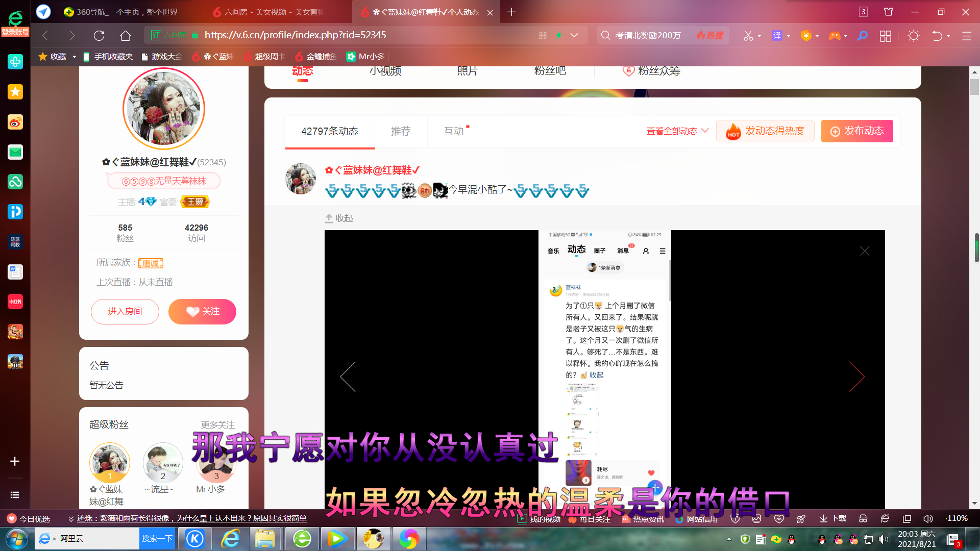This screenshot has height=551, width=980.
Task: Open 更多关注 in super fans
Action: tap(218, 425)
